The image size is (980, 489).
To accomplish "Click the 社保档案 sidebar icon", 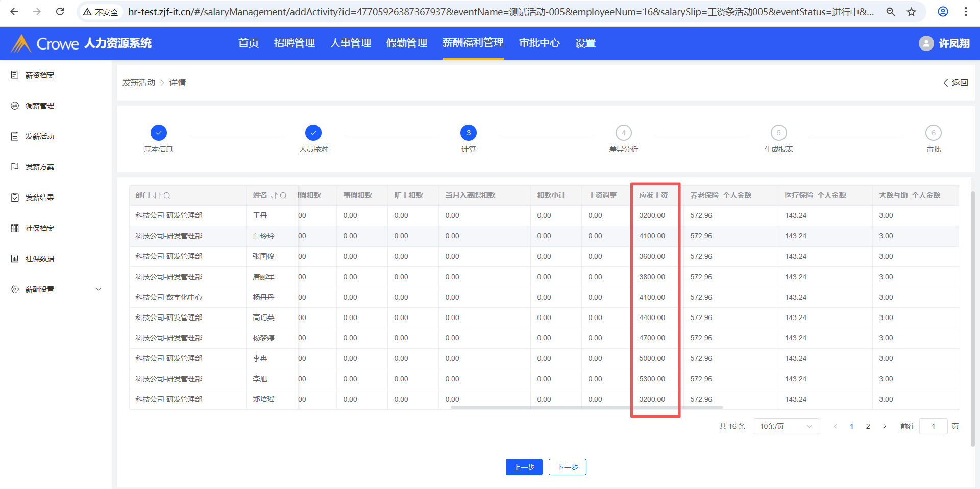I will tap(15, 228).
